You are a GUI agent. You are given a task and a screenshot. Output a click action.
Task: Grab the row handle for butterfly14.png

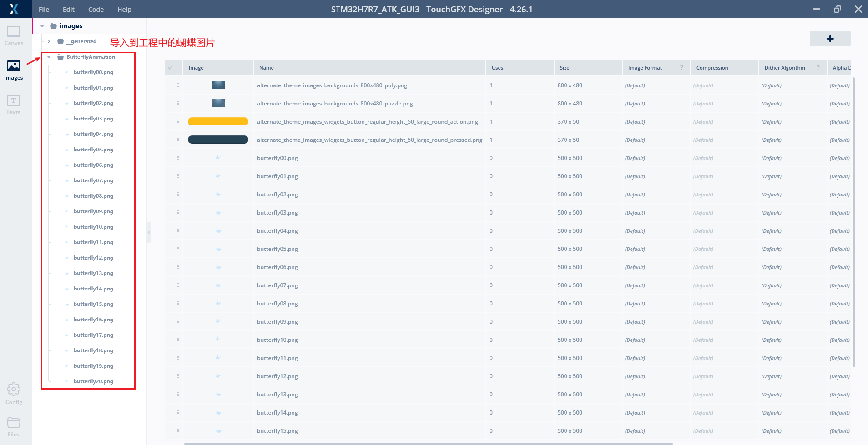178,412
